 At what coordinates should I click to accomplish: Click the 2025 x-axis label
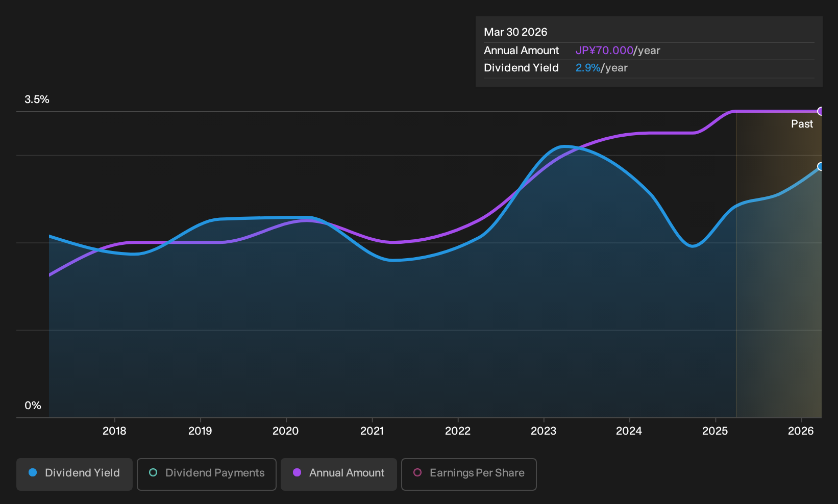[715, 431]
